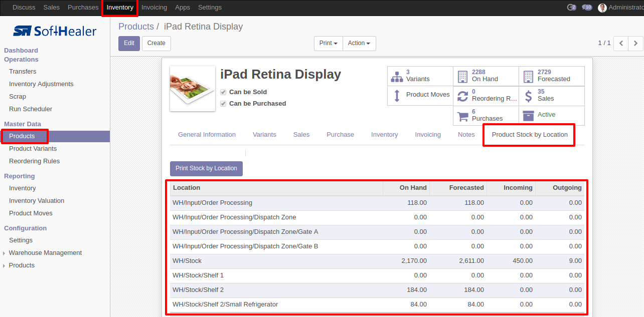Select the WH/Stock/Shelf 2 row
This screenshot has width=644, height=317.
[377, 290]
